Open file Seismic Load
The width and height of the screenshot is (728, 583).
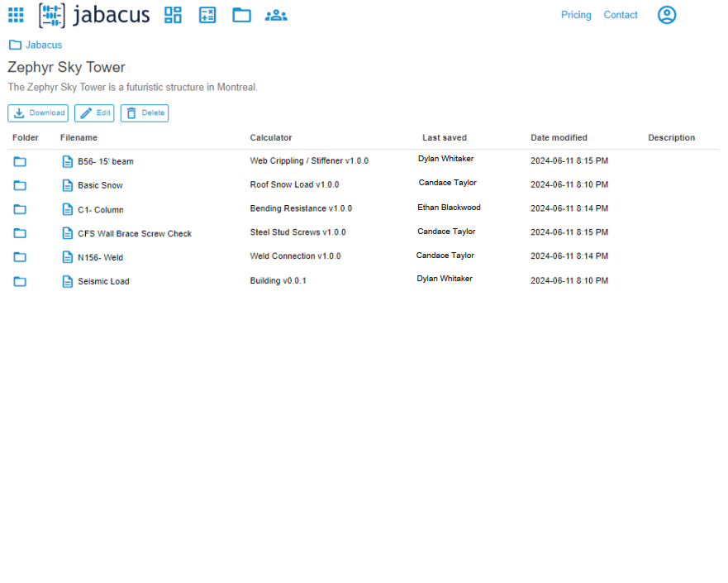tap(103, 281)
